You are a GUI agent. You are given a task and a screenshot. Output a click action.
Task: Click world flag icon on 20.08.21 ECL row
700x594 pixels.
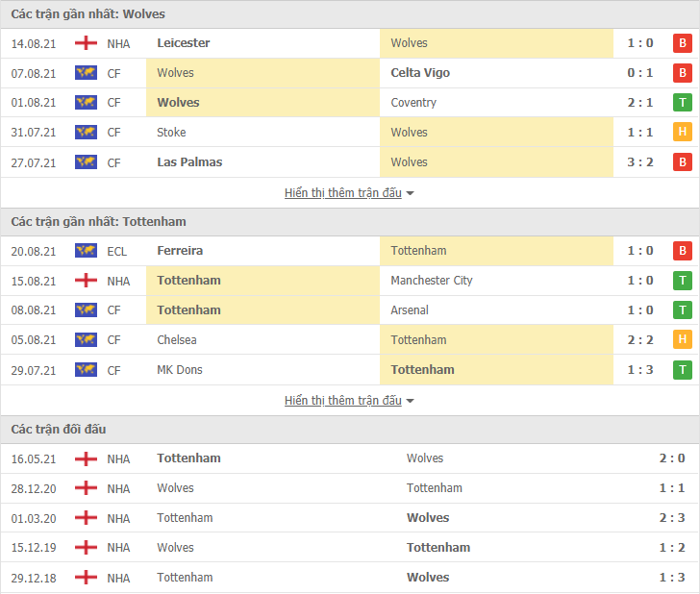coord(86,251)
